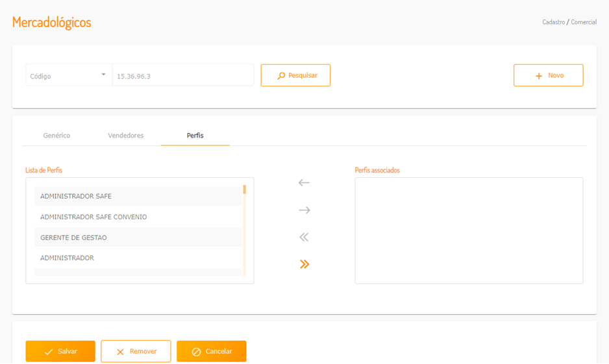Select GERENTE DE GESTAO profile
Screen dimensions: 609x364
138,237
